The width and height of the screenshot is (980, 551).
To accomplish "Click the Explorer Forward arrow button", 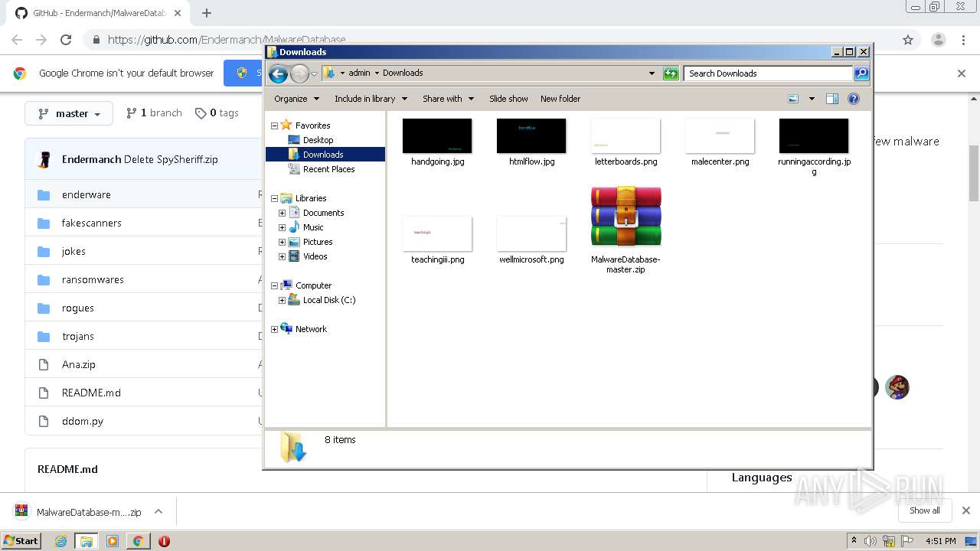I will (x=299, y=73).
